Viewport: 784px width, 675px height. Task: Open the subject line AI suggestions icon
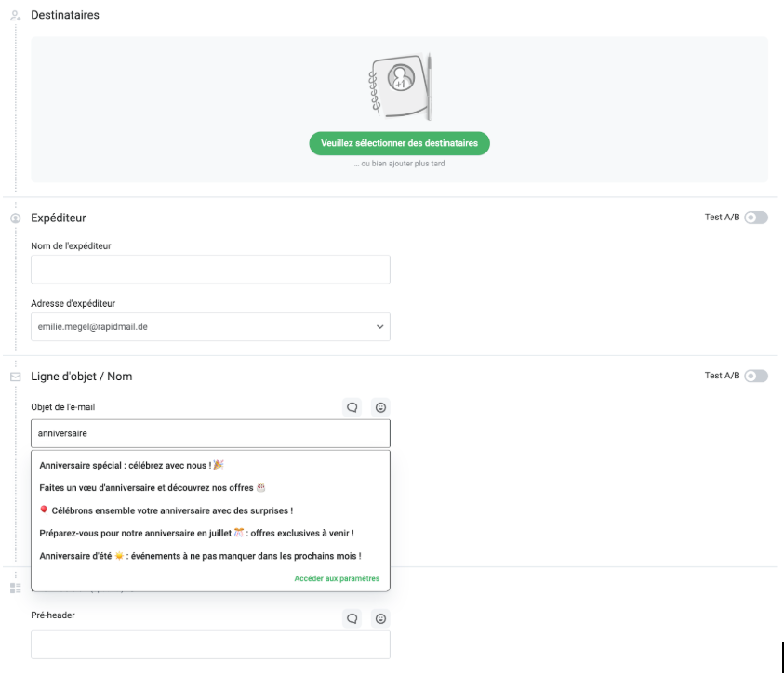click(x=352, y=407)
